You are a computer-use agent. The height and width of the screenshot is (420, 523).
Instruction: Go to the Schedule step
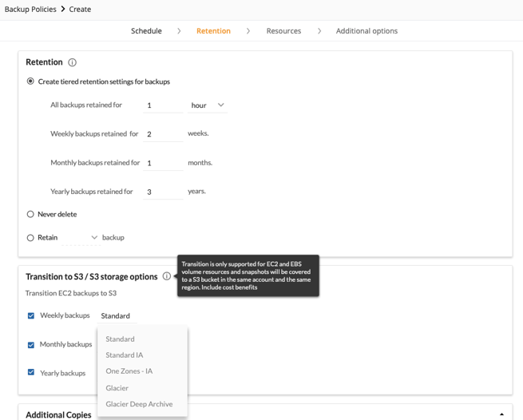[x=146, y=31]
